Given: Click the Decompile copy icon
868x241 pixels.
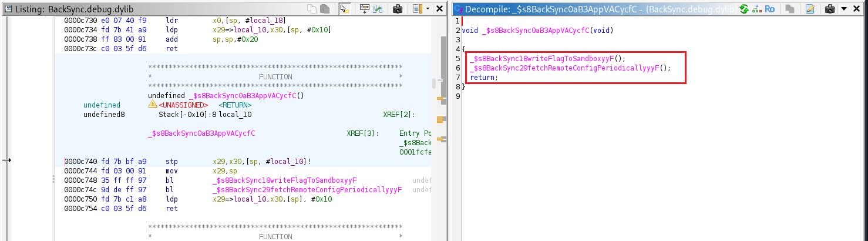Looking at the screenshot, I should coord(790,9).
